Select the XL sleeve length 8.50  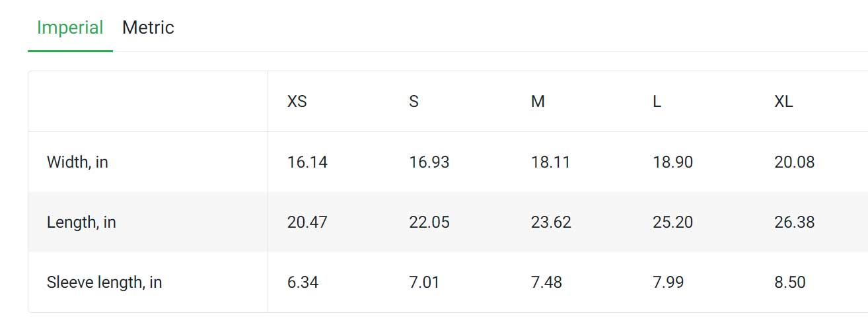tap(790, 283)
